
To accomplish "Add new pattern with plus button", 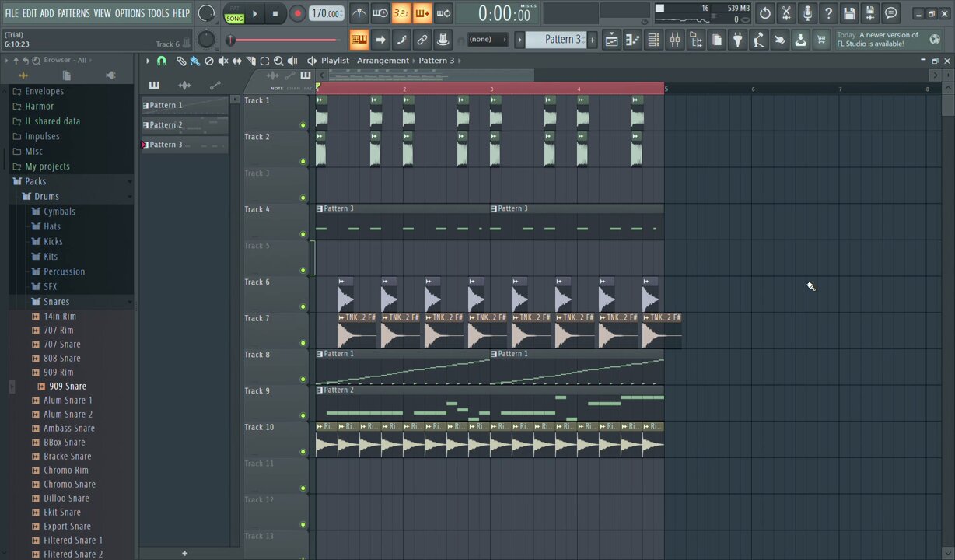I will click(x=592, y=39).
